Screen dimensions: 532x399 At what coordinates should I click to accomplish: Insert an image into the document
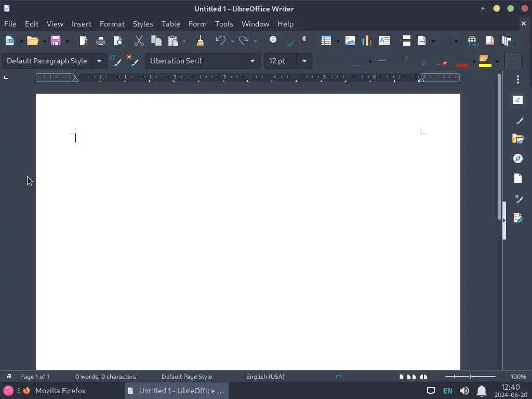(350, 41)
